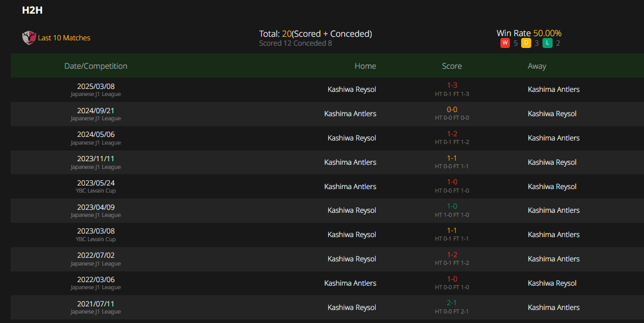Click away team Kashima Antlers on 2025/03/08
The width and height of the screenshot is (644, 323).
(554, 89)
